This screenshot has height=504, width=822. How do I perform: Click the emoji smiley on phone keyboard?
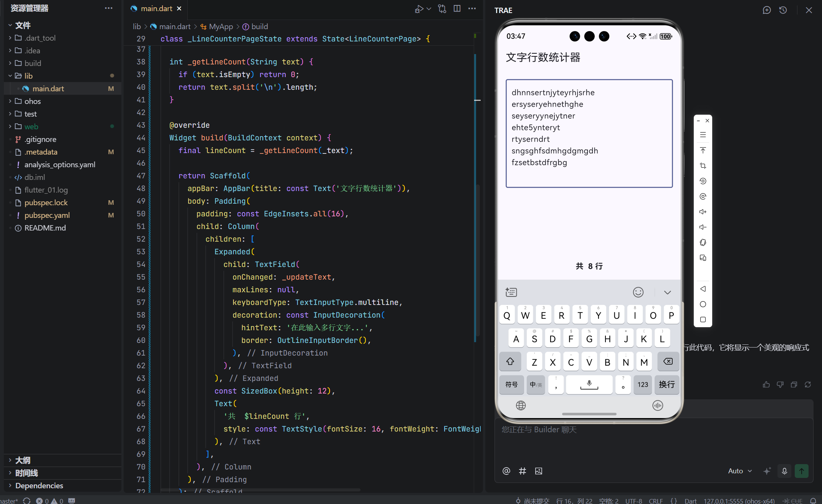tap(638, 292)
